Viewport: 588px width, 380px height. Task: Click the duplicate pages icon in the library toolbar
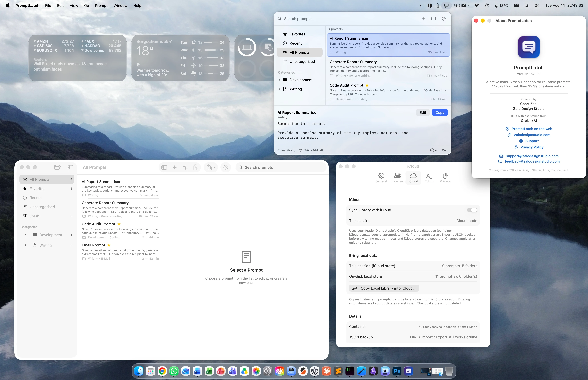(x=195, y=168)
